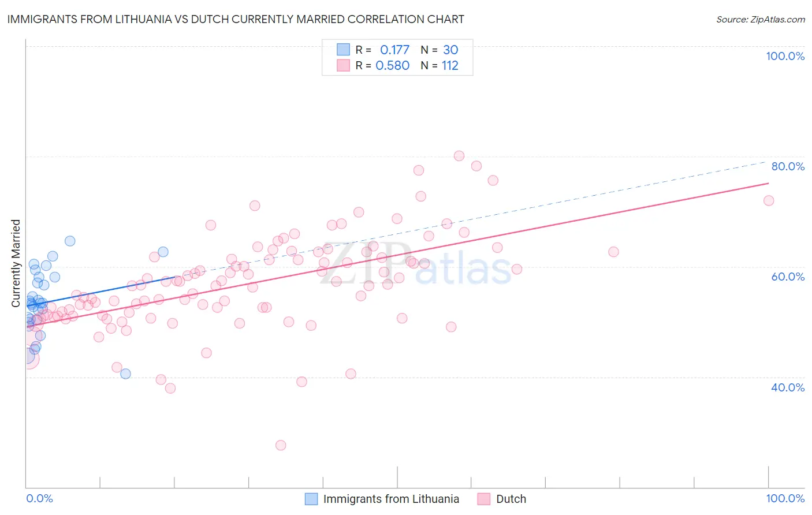Click the blue legend swatch for Lithuania
The height and width of the screenshot is (515, 812).
tap(311, 499)
